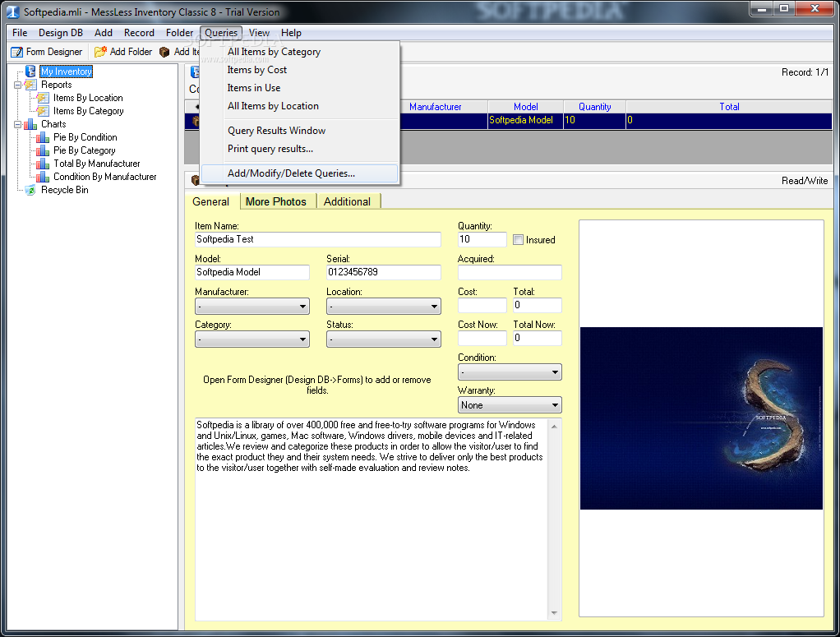Select the Softpedia Model table cell

pos(525,121)
